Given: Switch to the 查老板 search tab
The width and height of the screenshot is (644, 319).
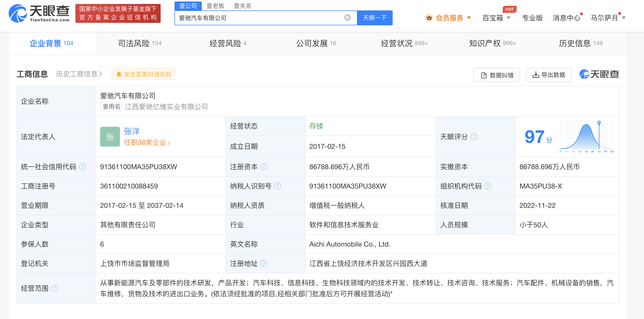Looking at the screenshot, I should (215, 6).
